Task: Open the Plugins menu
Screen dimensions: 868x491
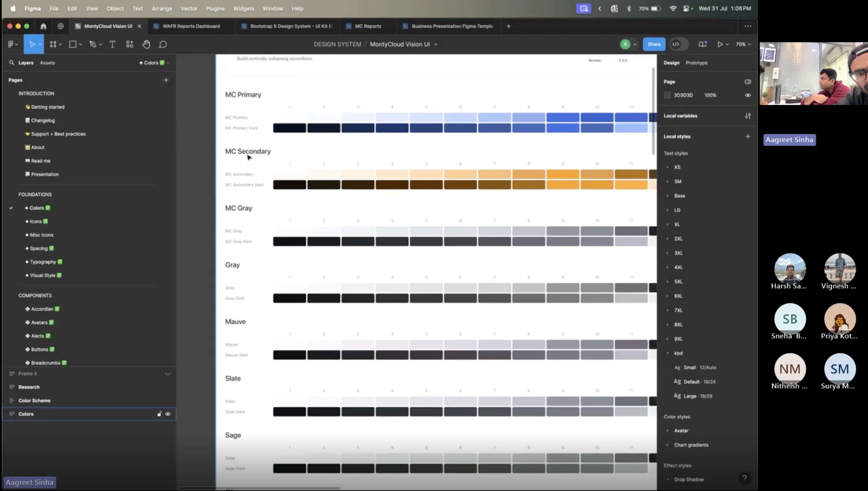Action: [x=215, y=8]
